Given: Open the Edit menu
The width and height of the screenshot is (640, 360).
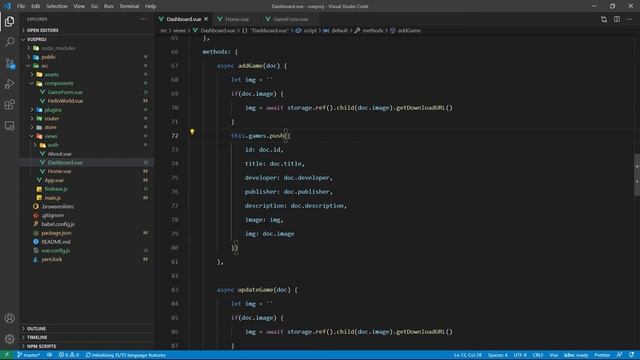Looking at the screenshot, I should (36, 6).
